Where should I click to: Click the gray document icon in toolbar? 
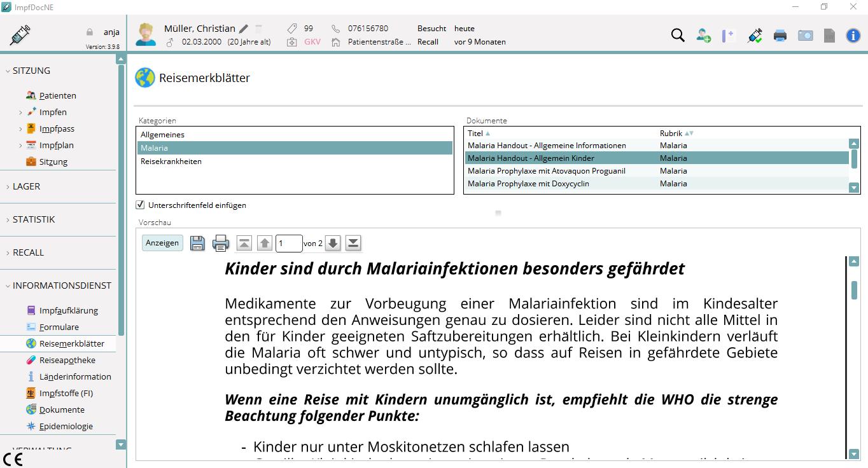(829, 36)
